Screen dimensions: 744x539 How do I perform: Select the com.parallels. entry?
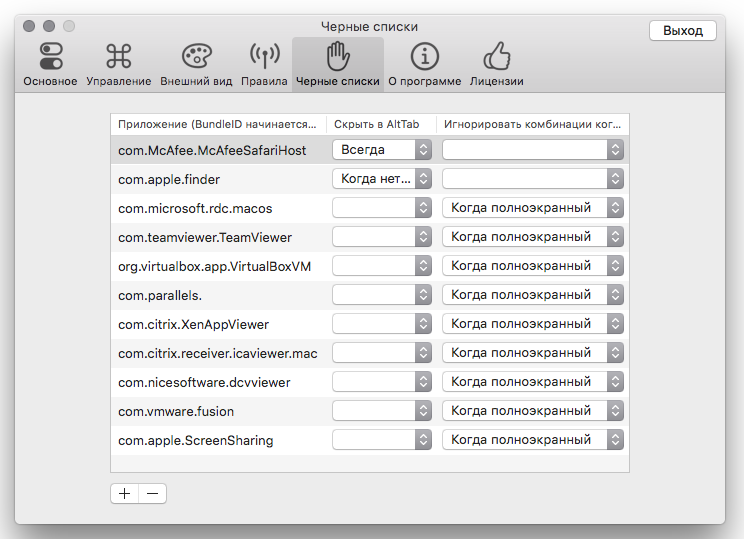pos(160,295)
